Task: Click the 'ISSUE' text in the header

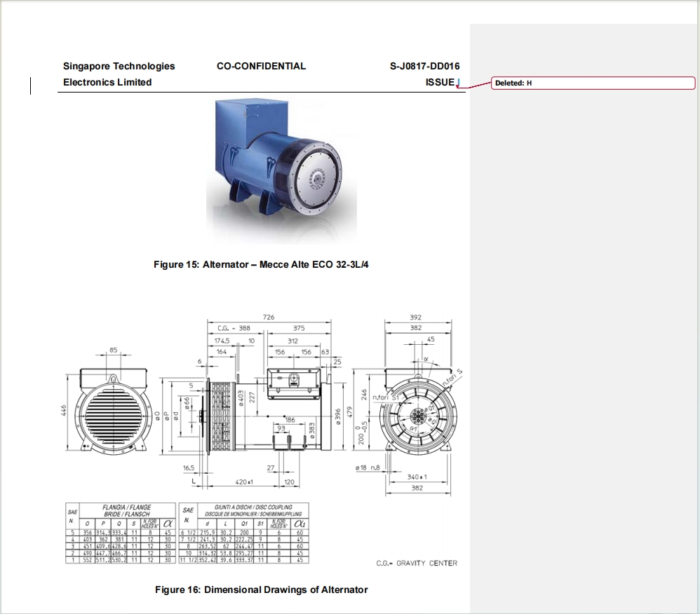Action: [x=440, y=82]
